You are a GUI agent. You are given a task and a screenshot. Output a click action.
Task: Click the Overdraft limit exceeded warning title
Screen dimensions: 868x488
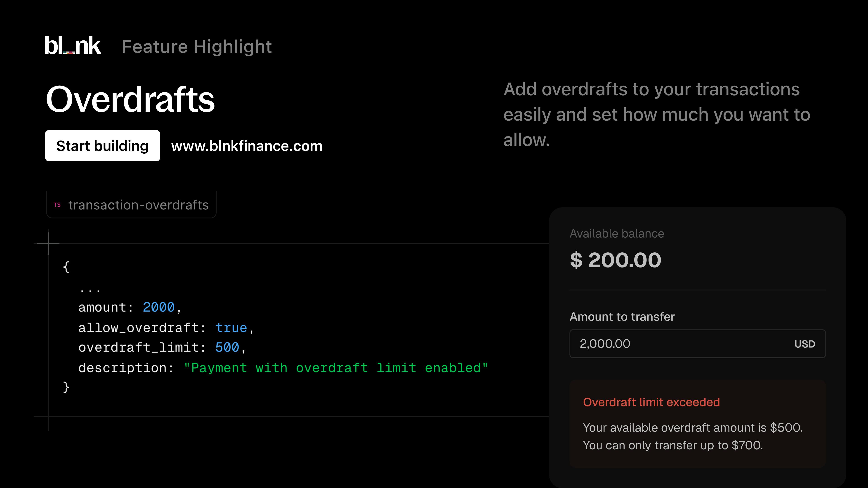click(651, 402)
